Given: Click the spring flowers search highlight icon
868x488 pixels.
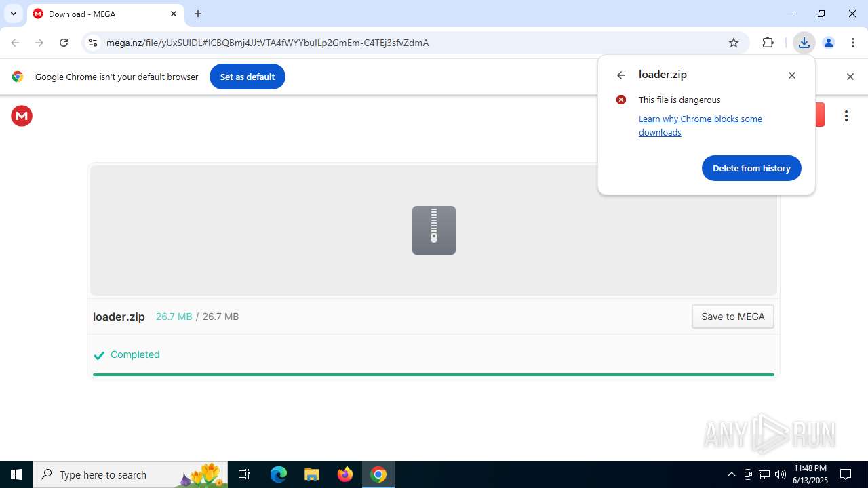Looking at the screenshot, I should click(202, 474).
